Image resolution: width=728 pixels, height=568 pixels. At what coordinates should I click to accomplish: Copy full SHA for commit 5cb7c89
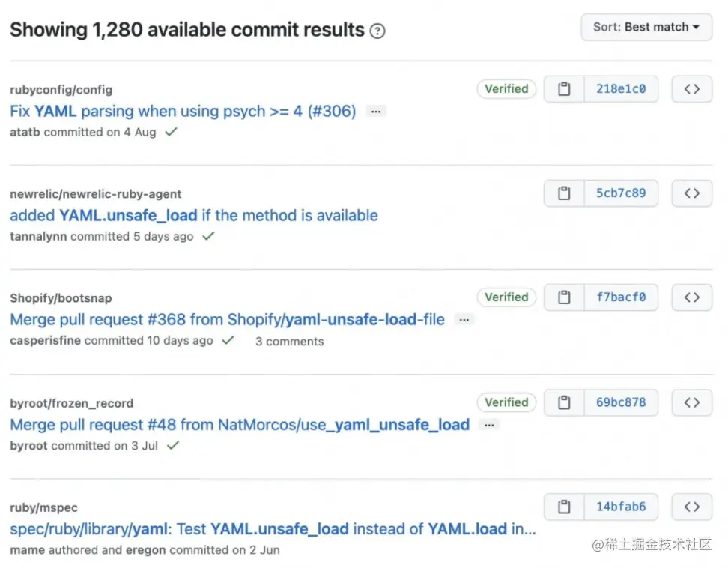point(564,193)
